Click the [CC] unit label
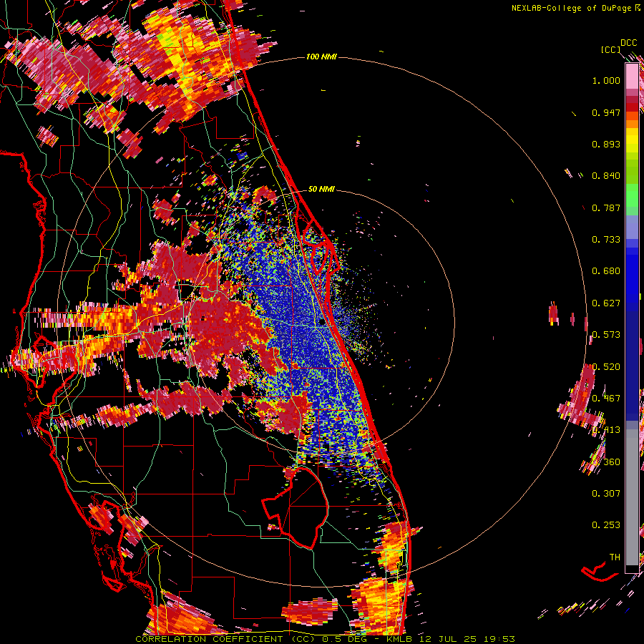The width and height of the screenshot is (644, 644). [x=611, y=49]
